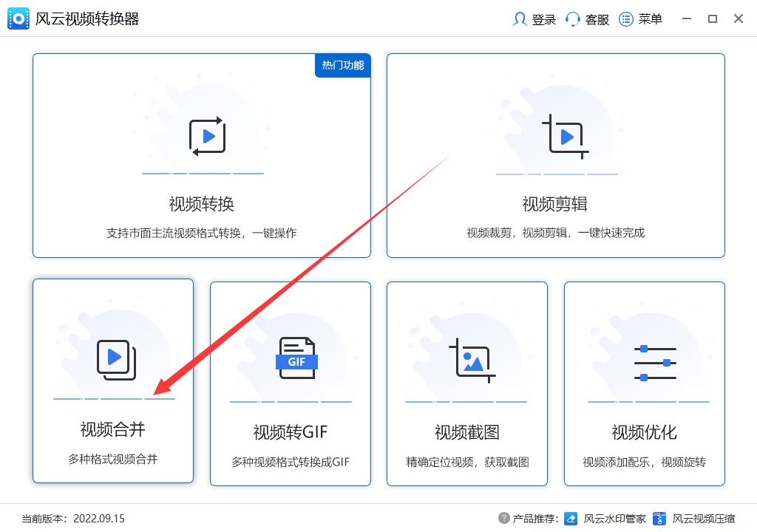Click the 视频截图 image-crop icon

pos(472,361)
